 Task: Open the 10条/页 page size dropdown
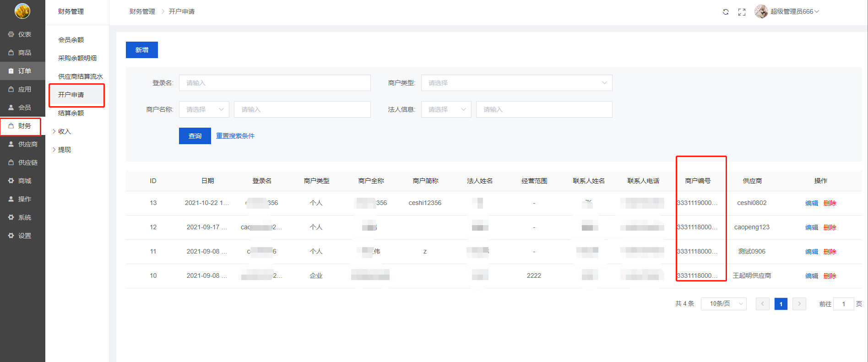[x=723, y=304]
